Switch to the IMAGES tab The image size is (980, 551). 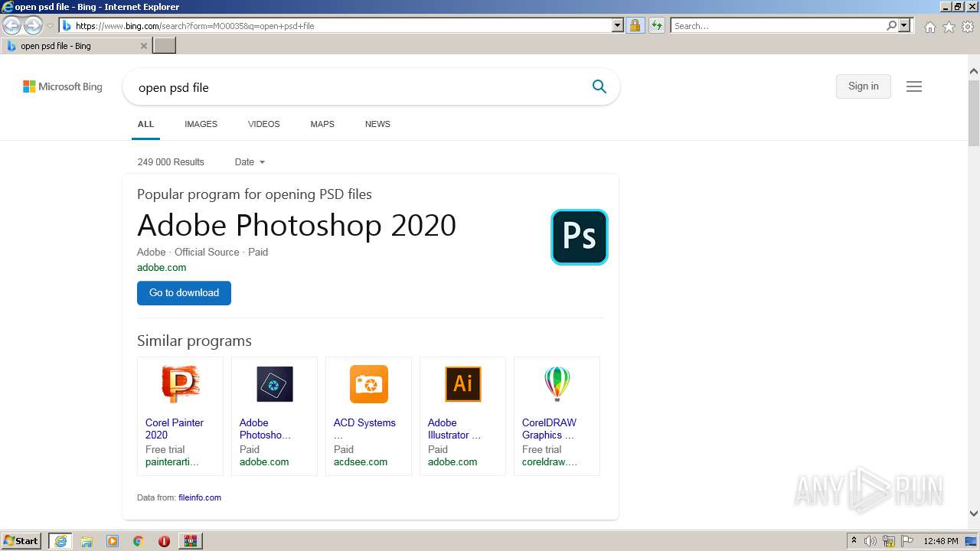point(201,124)
